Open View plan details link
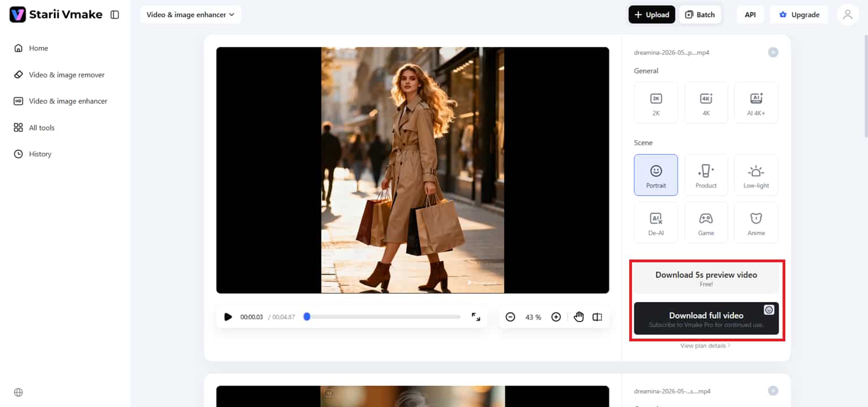 click(705, 345)
